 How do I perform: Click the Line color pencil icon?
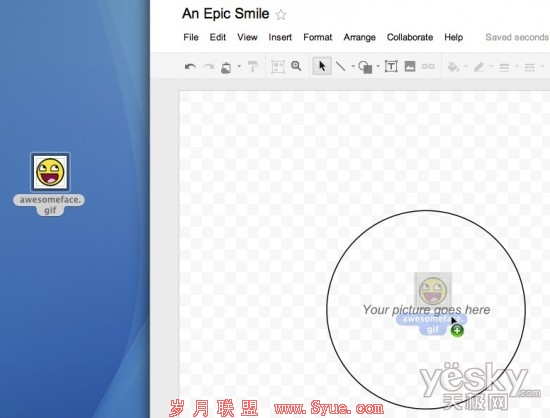point(479,66)
